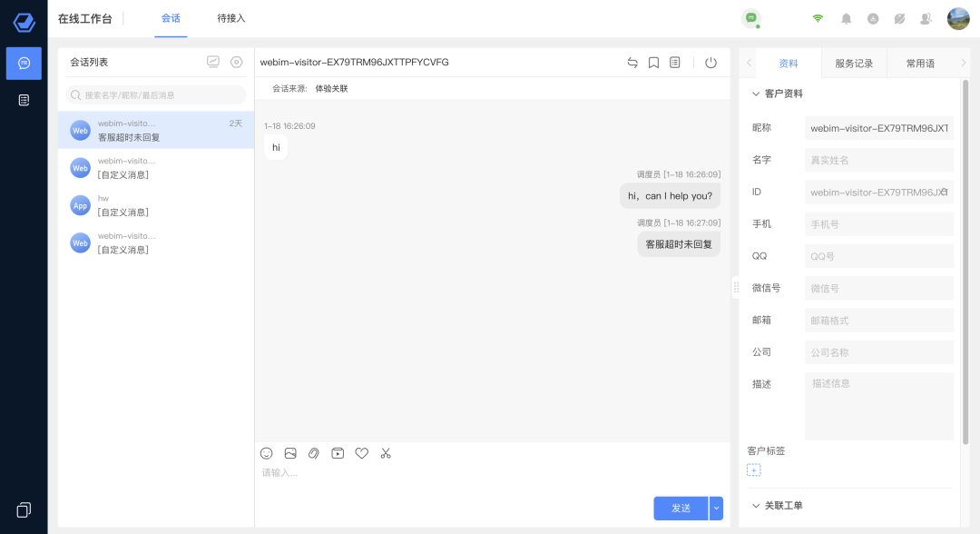Click the transfer conversation arrows icon
This screenshot has height=534, width=980.
(x=632, y=63)
